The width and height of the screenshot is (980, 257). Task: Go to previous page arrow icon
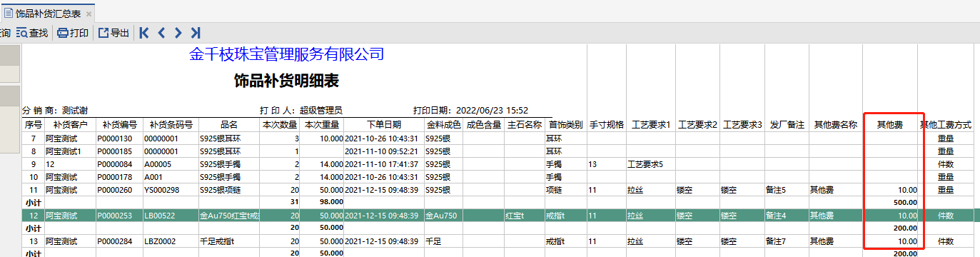tap(161, 33)
